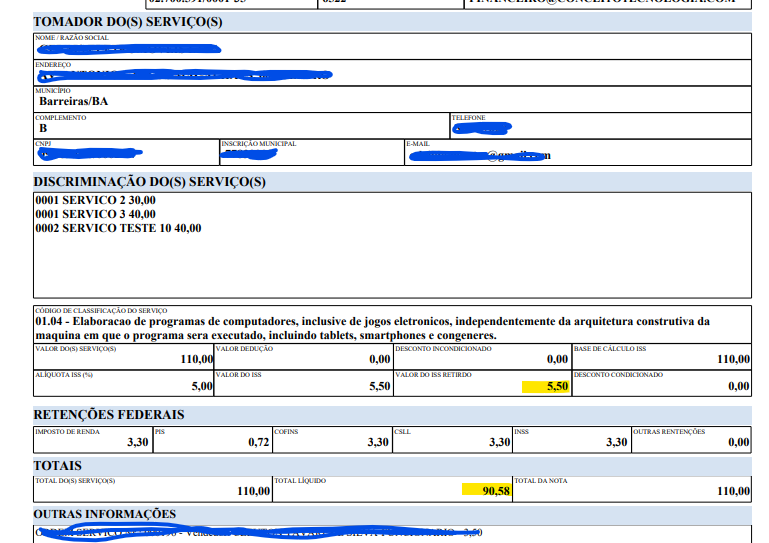This screenshot has width=769, height=543.
Task: Click the Barreiras/BA municipality value
Action: [74, 102]
